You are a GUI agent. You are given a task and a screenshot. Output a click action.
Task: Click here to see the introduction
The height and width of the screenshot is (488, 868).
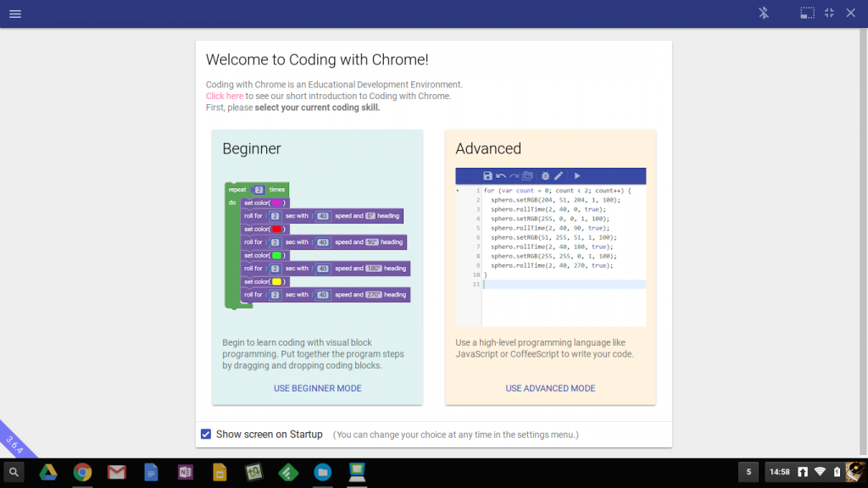pyautogui.click(x=224, y=96)
